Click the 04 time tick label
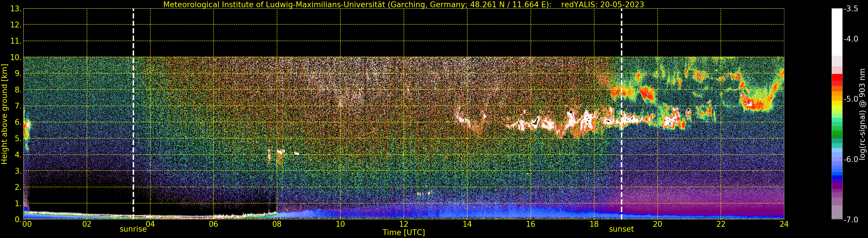 pos(150,224)
